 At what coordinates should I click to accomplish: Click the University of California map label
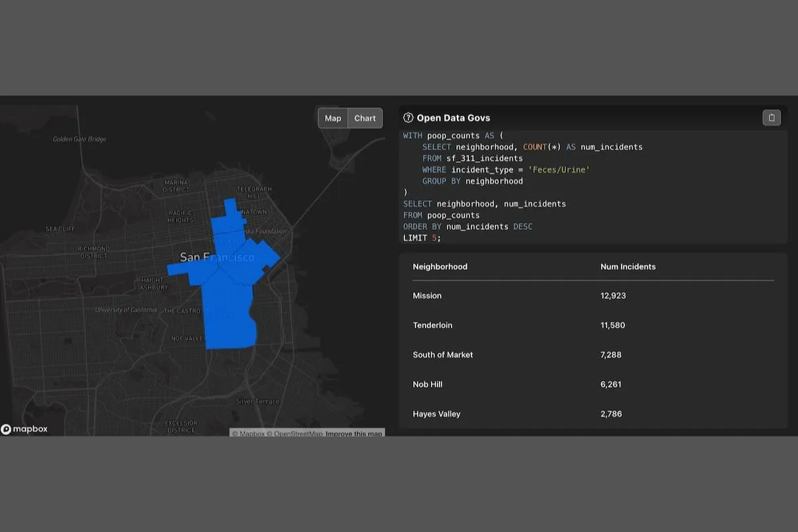127,310
